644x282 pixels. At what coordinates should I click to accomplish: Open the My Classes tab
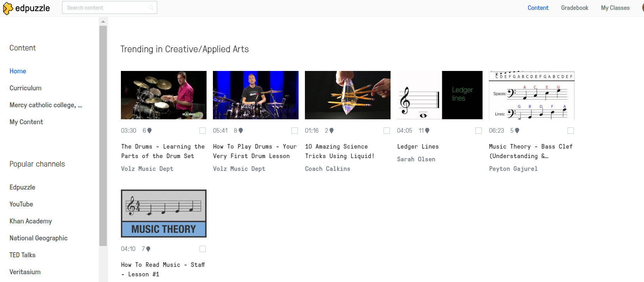pos(615,8)
